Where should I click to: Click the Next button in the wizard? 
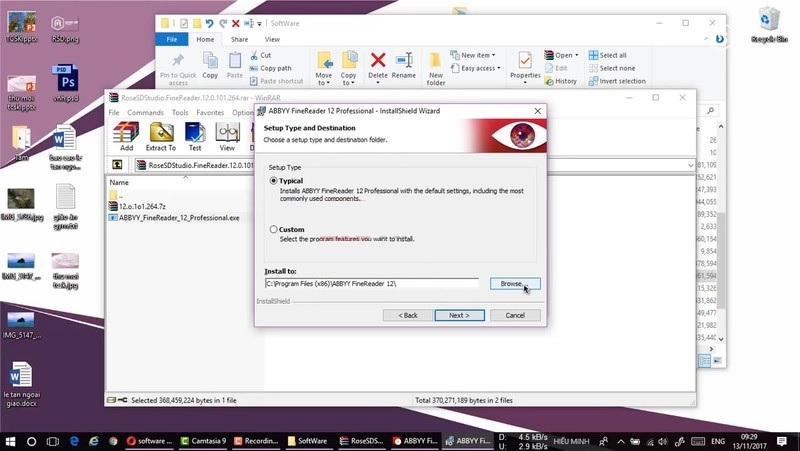[x=459, y=315]
